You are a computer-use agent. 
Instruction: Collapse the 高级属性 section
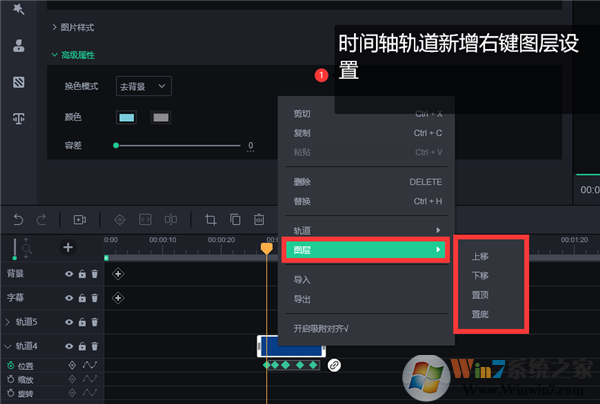(73, 55)
